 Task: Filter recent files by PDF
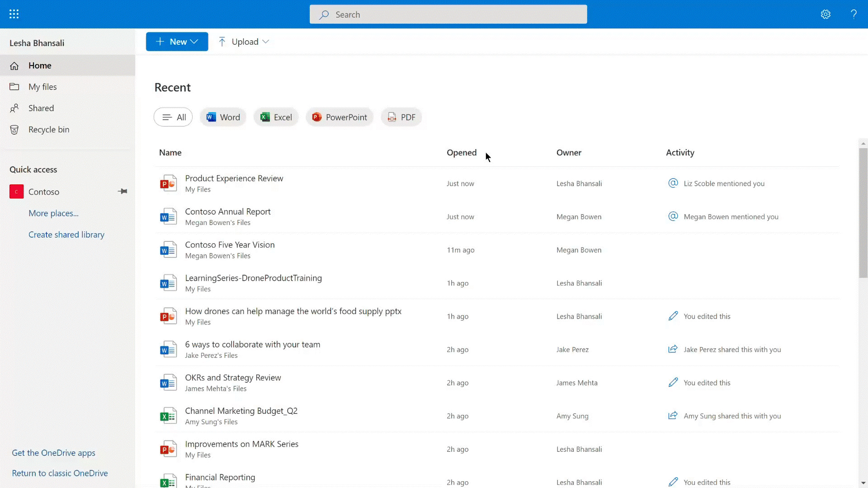[x=401, y=117]
